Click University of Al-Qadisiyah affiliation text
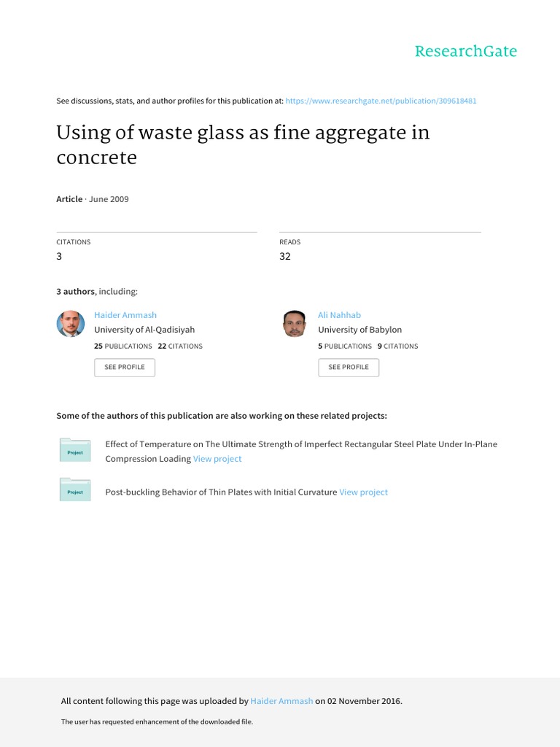 point(144,330)
